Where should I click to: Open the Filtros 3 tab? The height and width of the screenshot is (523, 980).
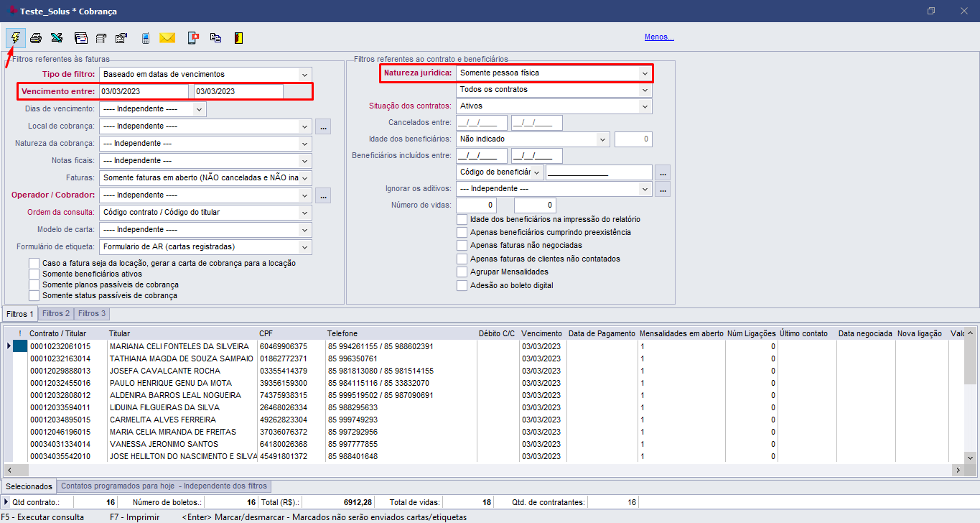click(x=92, y=313)
